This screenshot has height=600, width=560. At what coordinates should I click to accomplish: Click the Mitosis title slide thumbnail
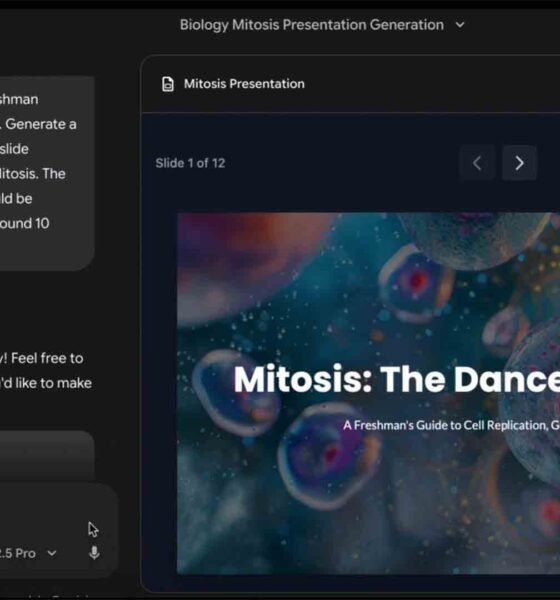tap(368, 393)
